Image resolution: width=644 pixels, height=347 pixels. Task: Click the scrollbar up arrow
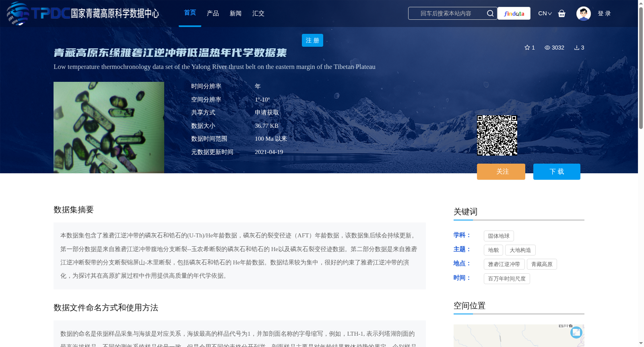(x=641, y=3)
